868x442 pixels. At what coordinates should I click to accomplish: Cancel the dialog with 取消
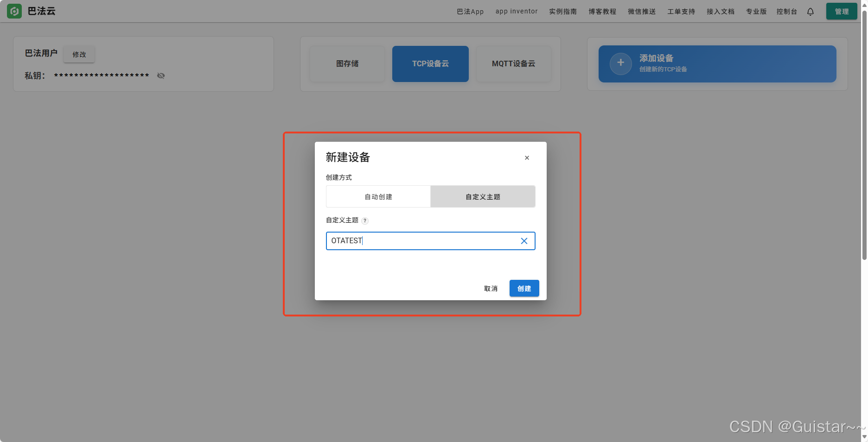pos(490,288)
